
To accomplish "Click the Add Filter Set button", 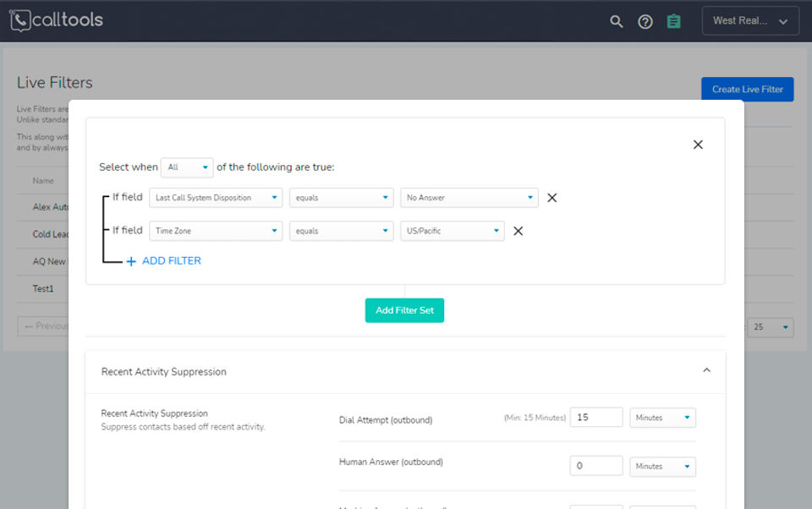I will (404, 310).
